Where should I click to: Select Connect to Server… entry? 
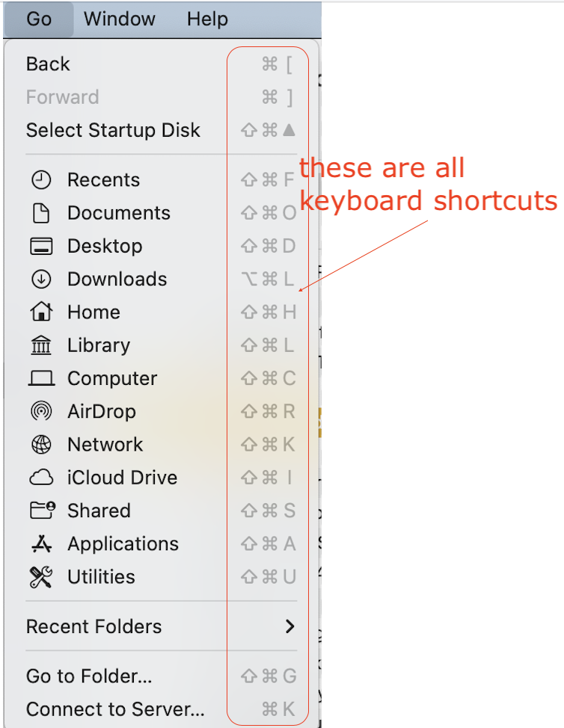115,709
